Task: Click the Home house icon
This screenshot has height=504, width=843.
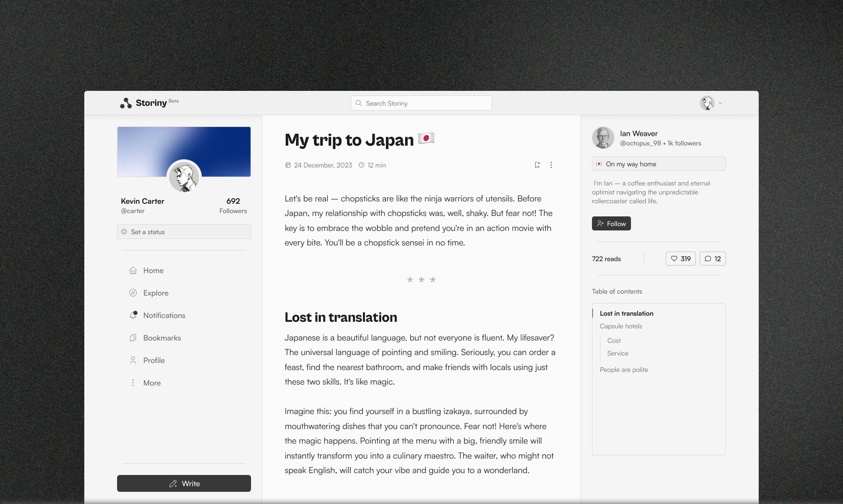Action: coord(133,270)
